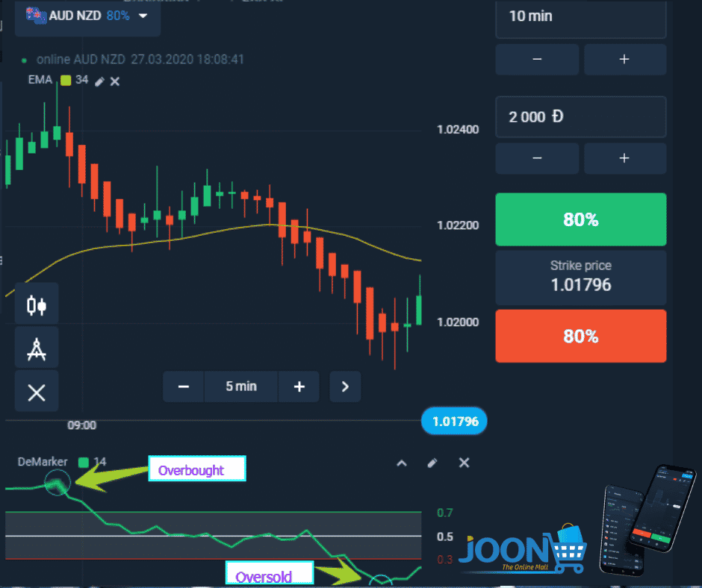Image resolution: width=702 pixels, height=588 pixels.
Task: Click the 0.5 DeMarker level label
Action: click(x=444, y=537)
